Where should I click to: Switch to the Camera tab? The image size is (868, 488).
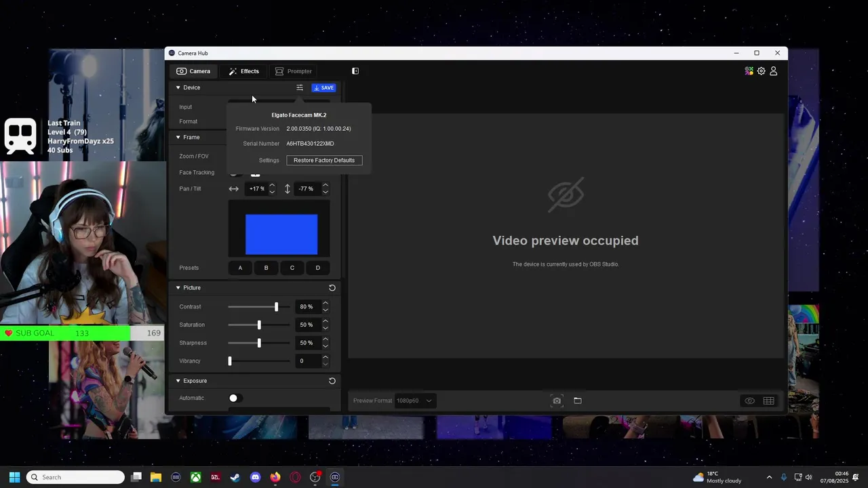tap(193, 71)
